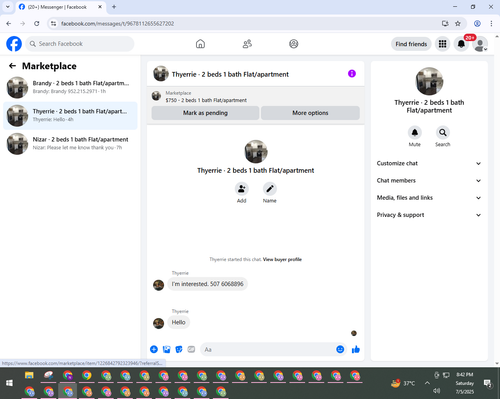
Task: Switch to the Messenger Facebook browser tab
Action: [x=61, y=7]
